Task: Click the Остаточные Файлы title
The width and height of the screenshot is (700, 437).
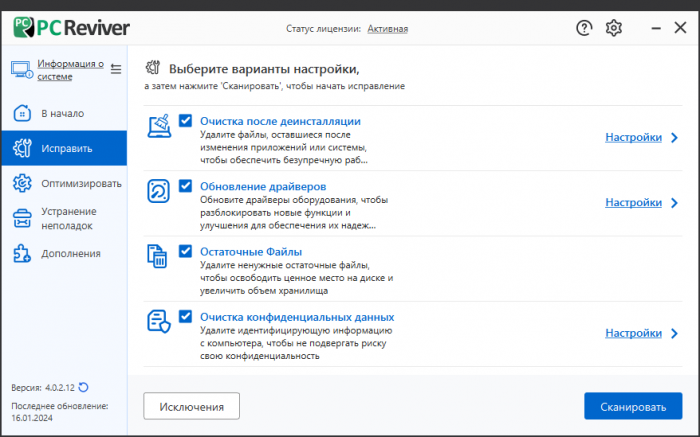Action: coord(251,251)
